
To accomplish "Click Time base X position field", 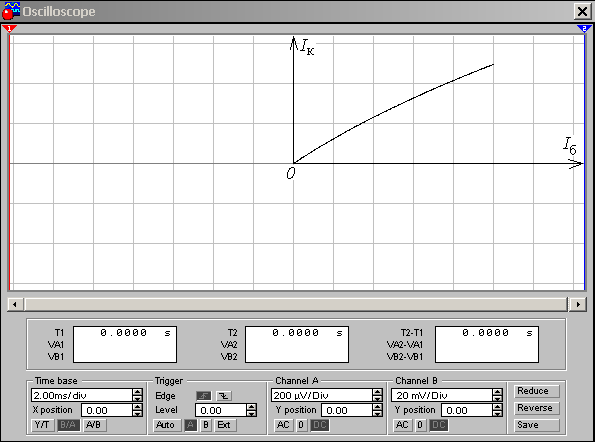I will tap(107, 410).
